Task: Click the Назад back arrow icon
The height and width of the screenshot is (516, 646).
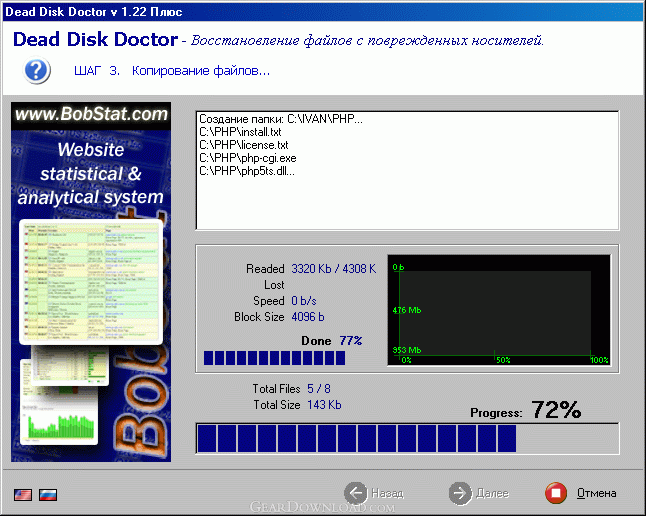Action: click(x=356, y=493)
